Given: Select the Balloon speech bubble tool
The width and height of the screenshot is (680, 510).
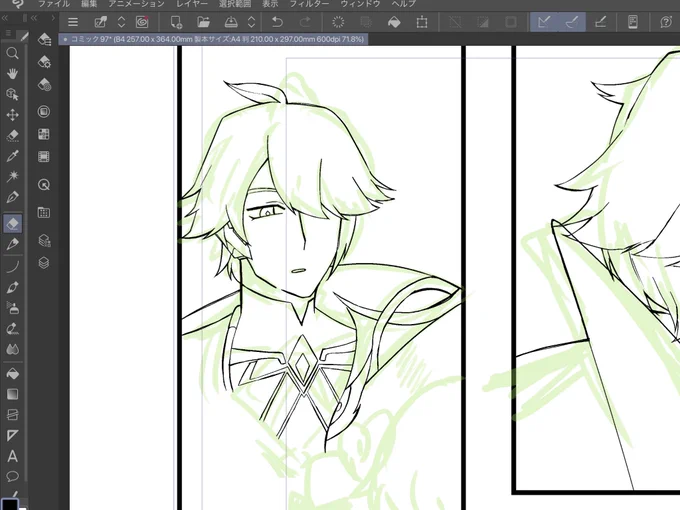Looking at the screenshot, I should [x=12, y=476].
